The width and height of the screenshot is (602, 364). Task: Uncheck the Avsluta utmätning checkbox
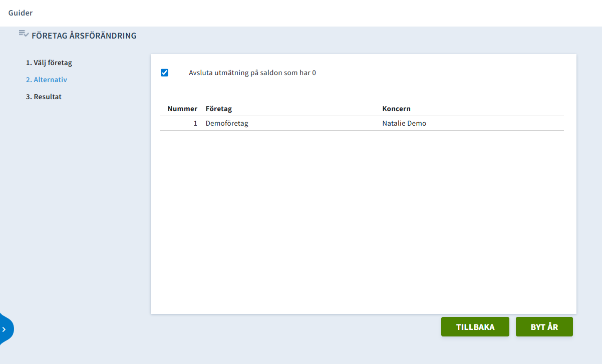coord(164,73)
